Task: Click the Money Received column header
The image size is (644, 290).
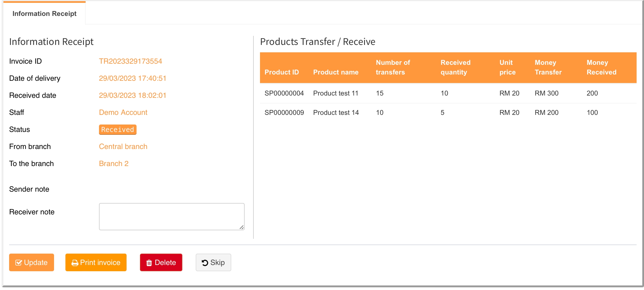Action: click(601, 67)
